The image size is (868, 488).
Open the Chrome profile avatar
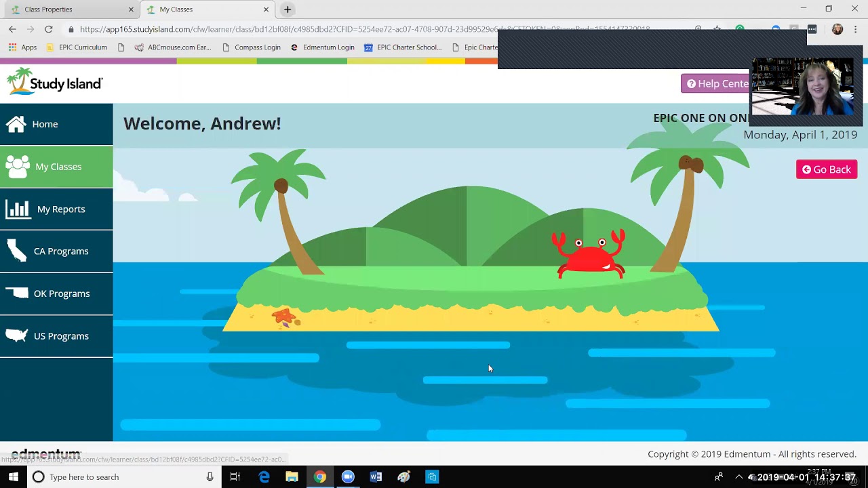pyautogui.click(x=837, y=29)
